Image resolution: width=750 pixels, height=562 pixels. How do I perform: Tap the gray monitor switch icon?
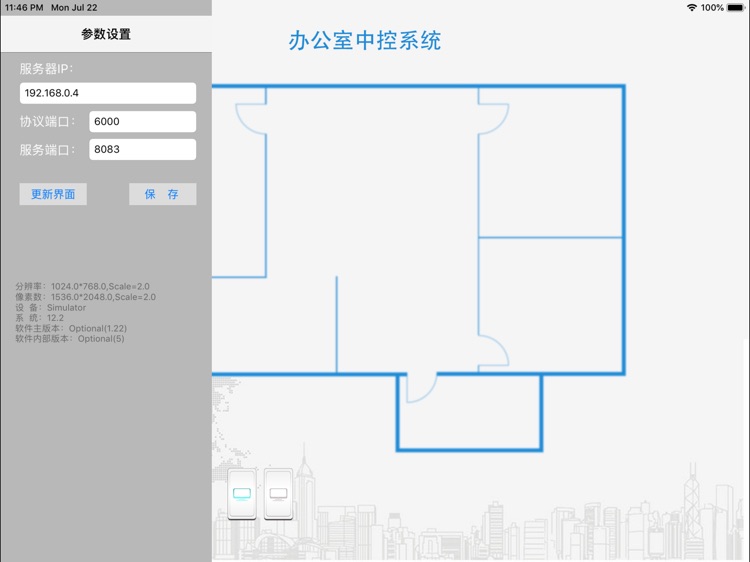coord(278,494)
